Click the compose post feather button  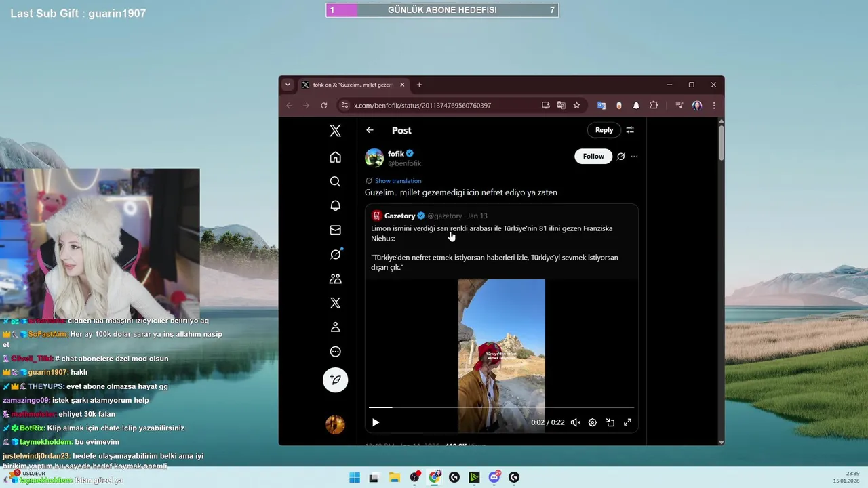(335, 380)
